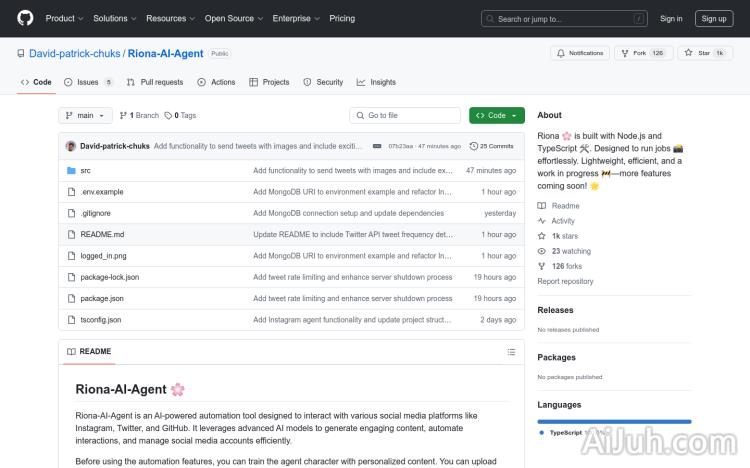The width and height of the screenshot is (750, 468).
Task: Switch to the Issues tab
Action: point(88,82)
